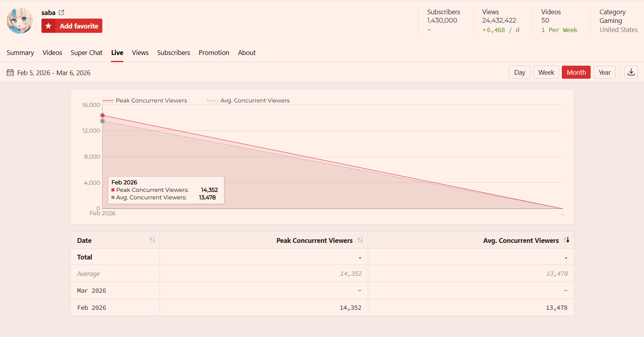This screenshot has width=644, height=337.
Task: Click the United States country label
Action: [x=619, y=30]
